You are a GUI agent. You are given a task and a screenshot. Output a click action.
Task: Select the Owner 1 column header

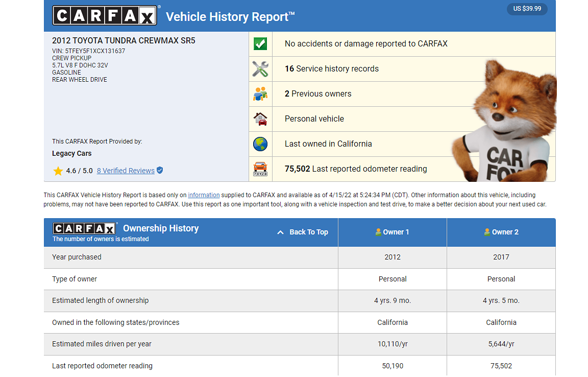coord(392,232)
